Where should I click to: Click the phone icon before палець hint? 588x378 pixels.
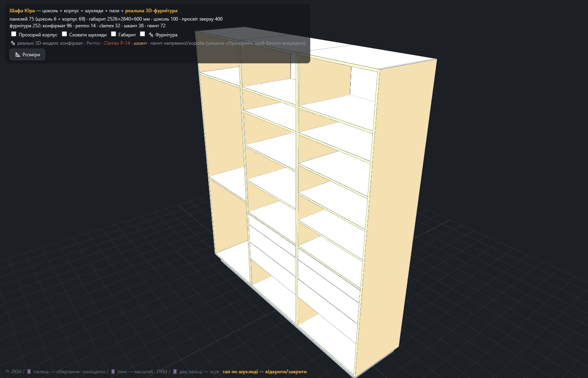29,372
